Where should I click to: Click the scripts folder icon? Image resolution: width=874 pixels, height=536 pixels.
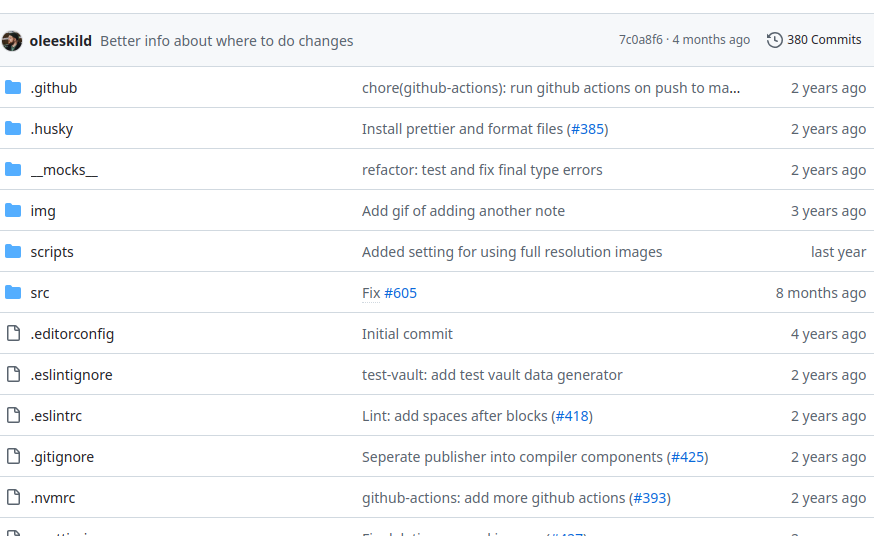[13, 252]
